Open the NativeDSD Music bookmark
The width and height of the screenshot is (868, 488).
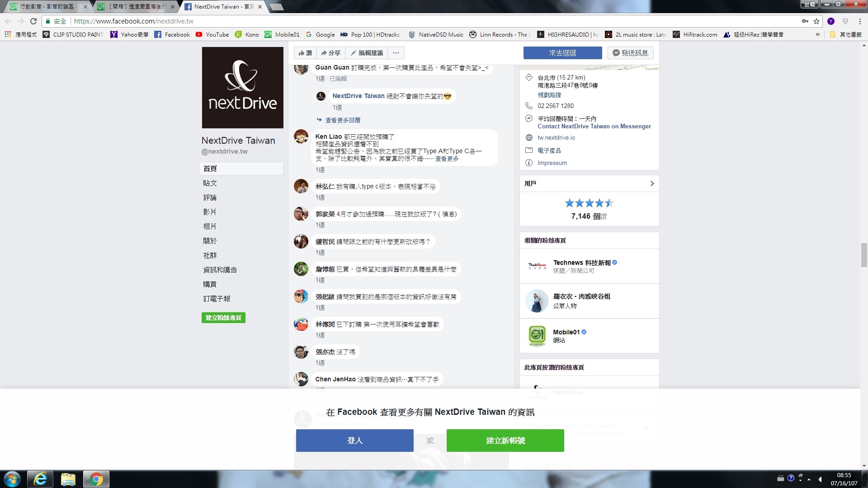(436, 34)
